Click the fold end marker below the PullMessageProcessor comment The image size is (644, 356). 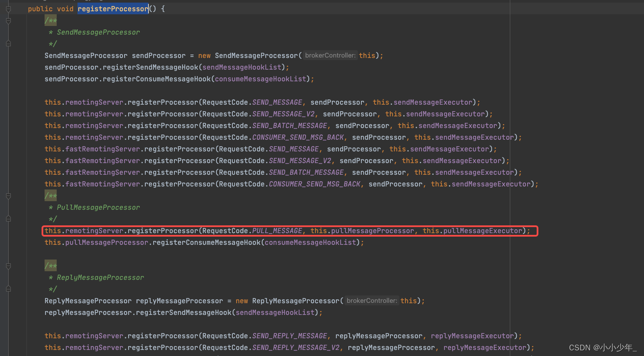(8, 219)
